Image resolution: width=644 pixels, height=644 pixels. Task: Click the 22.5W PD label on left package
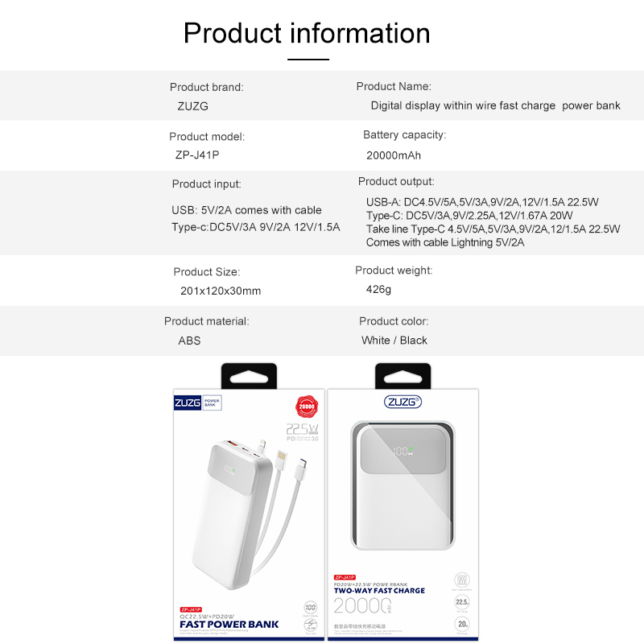(303, 432)
